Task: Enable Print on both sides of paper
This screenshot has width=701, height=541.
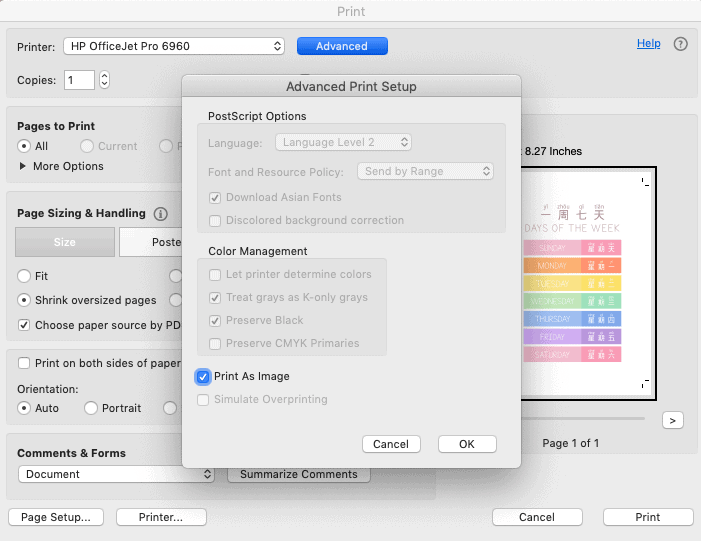Action: pos(25,363)
